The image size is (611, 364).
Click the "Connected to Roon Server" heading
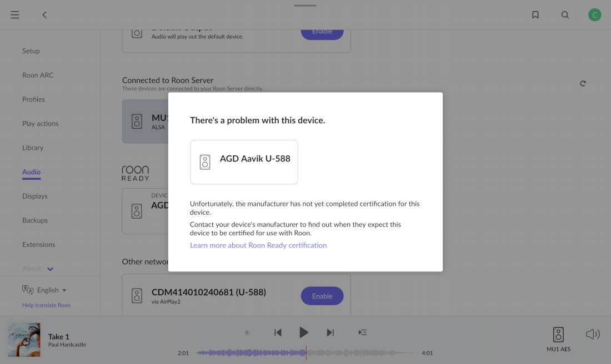click(x=168, y=80)
